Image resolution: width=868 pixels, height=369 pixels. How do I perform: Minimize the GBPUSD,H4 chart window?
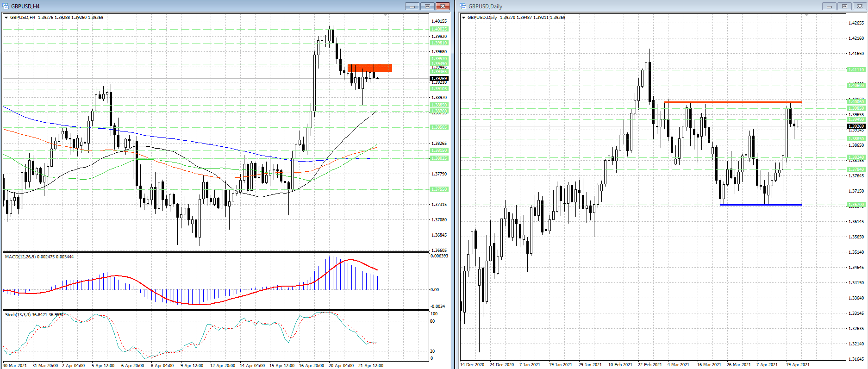coord(412,6)
